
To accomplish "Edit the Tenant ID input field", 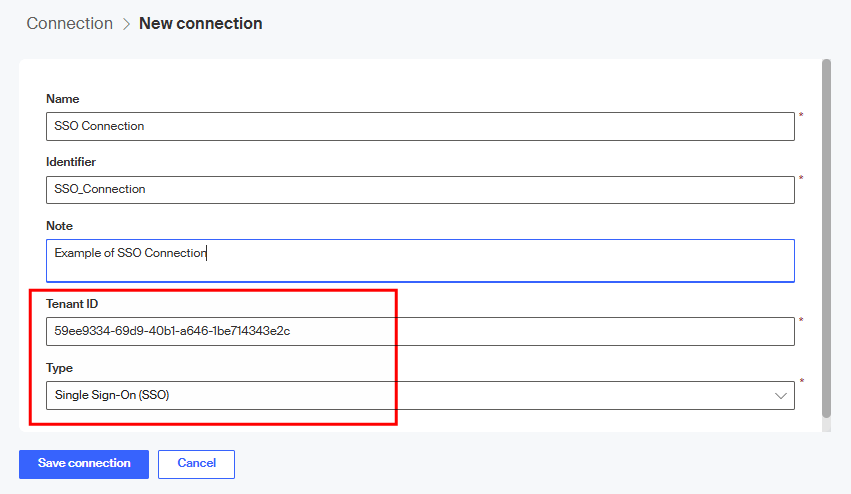I will pos(420,332).
